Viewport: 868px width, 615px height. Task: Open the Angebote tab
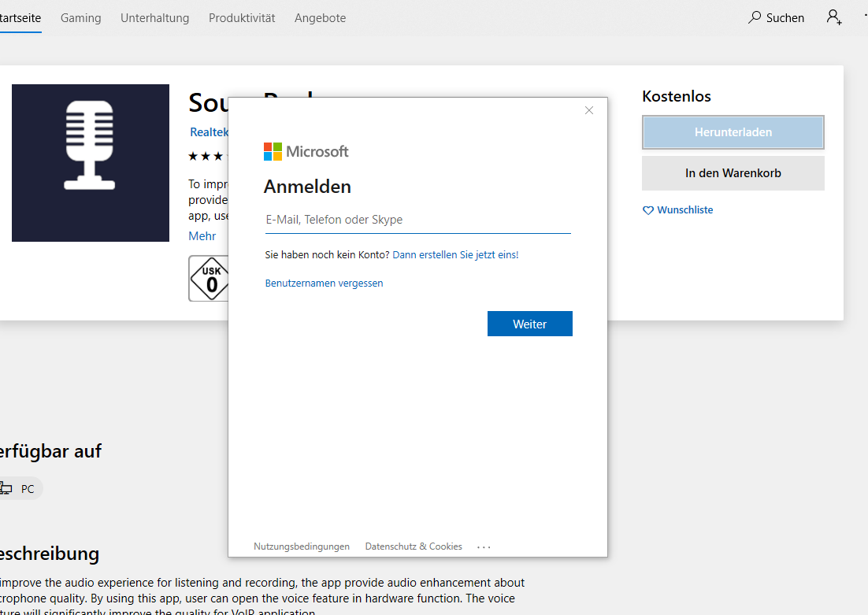[x=320, y=18]
